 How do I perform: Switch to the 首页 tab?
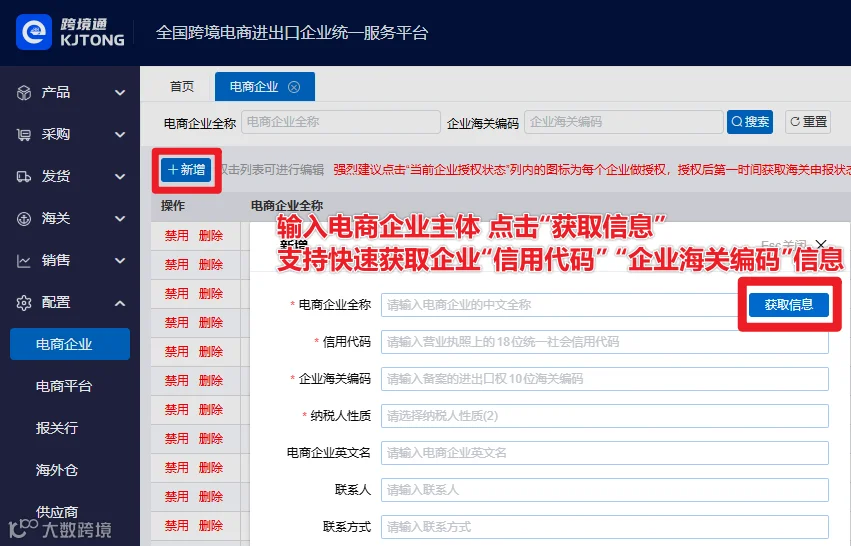(182, 87)
